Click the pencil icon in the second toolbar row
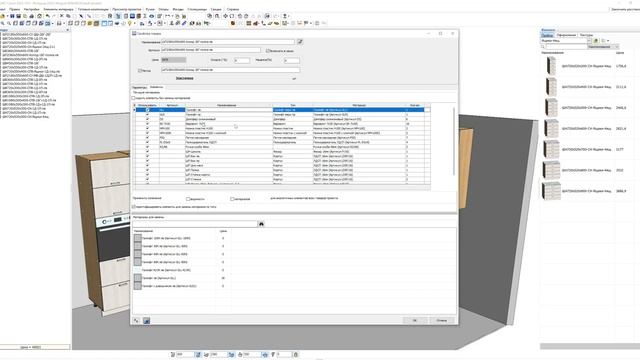The width and height of the screenshot is (640, 360). coord(184,23)
